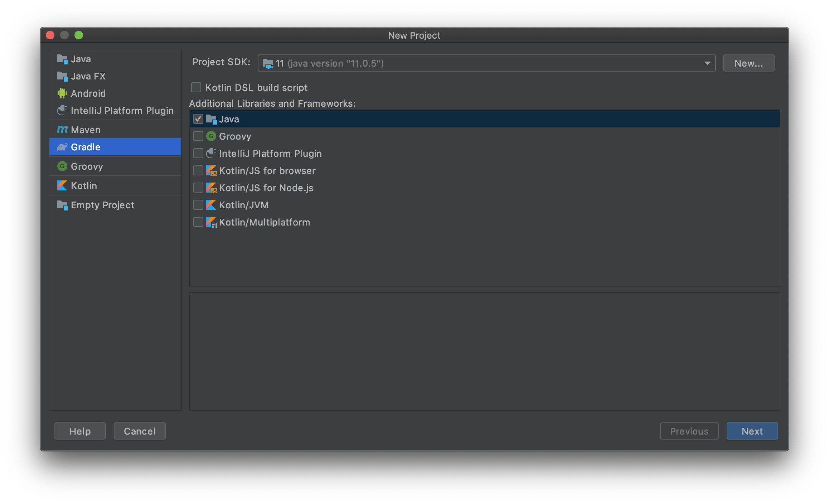Click the green Groovy icon in sidebar
The height and width of the screenshot is (504, 829).
click(x=62, y=166)
